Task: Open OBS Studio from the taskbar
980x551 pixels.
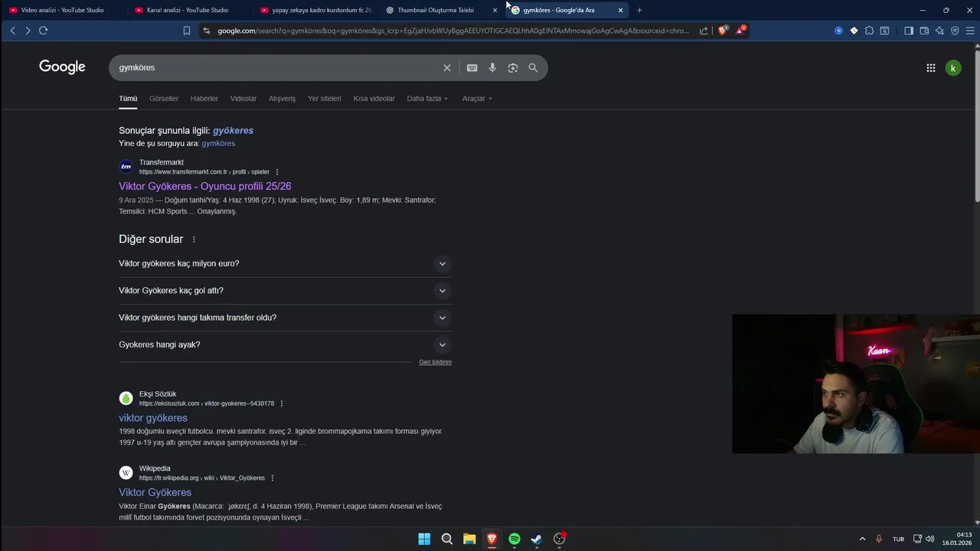Action: (560, 540)
